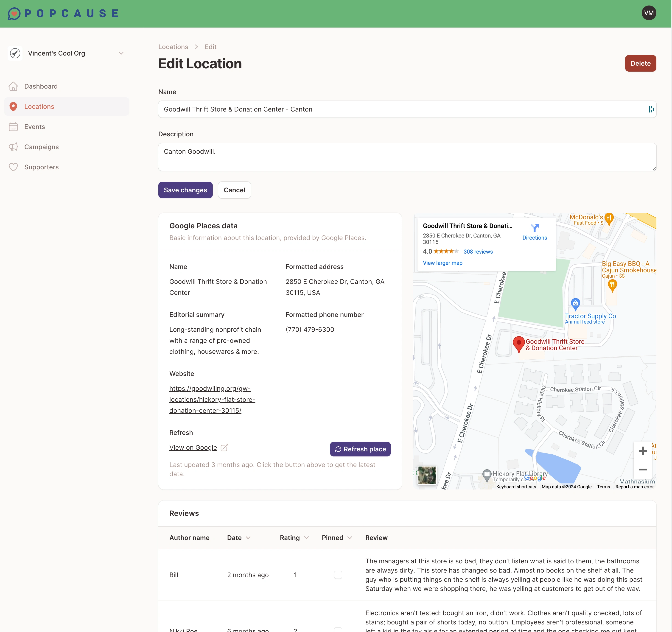Click the Cancel button
672x632 pixels.
coord(234,190)
